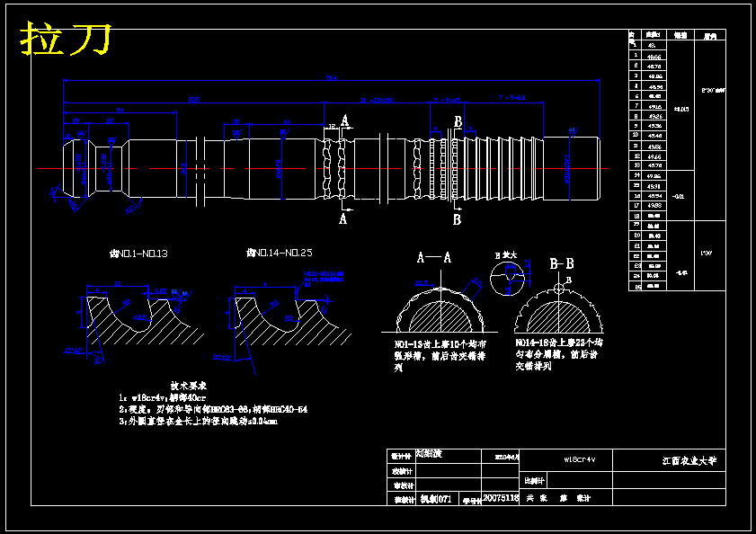This screenshot has width=756, height=534.
Task: Click the overall length dimension 564
Action: click(x=331, y=77)
